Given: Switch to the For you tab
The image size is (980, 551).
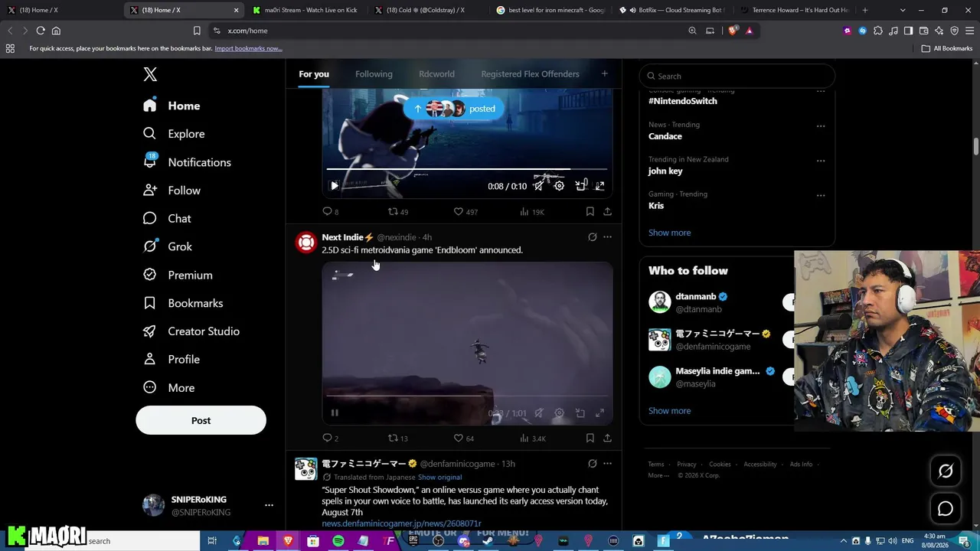Looking at the screenshot, I should coord(314,74).
